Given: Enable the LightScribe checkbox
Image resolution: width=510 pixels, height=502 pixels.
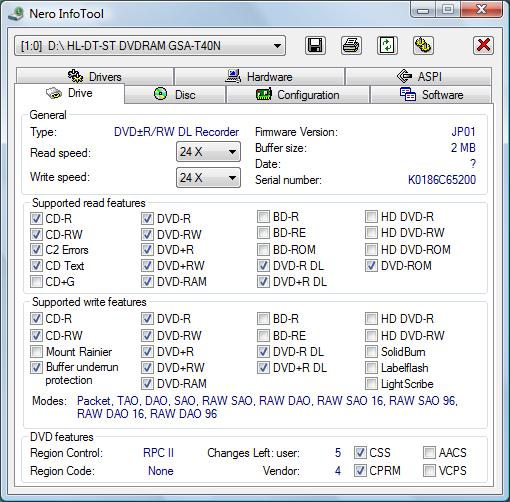Looking at the screenshot, I should click(371, 384).
